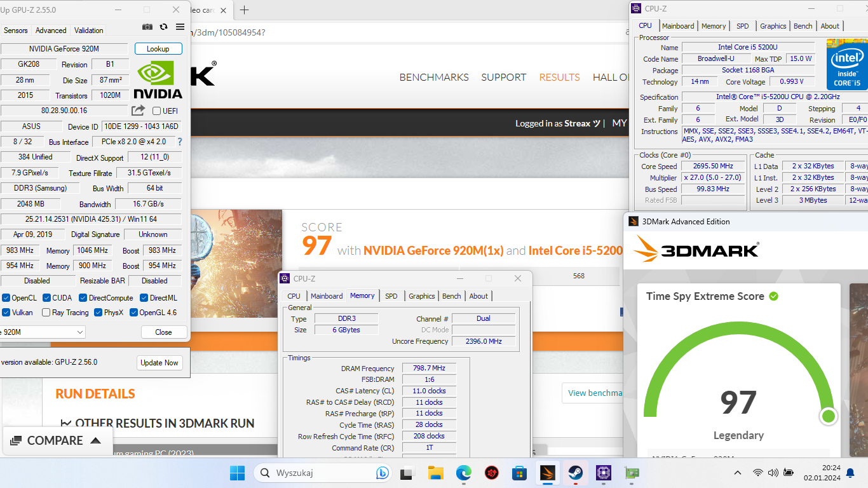
Task: Open GPU-Z hamburger menu
Action: click(x=180, y=27)
